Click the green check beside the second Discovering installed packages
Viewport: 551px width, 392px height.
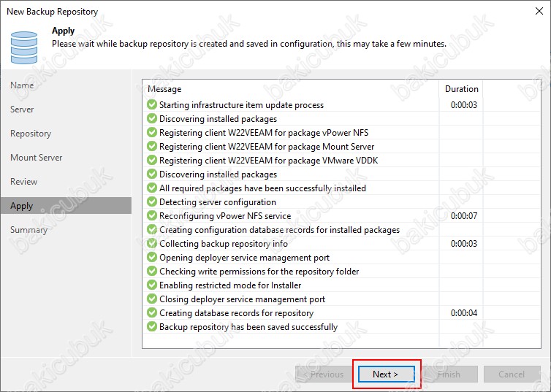tap(152, 174)
